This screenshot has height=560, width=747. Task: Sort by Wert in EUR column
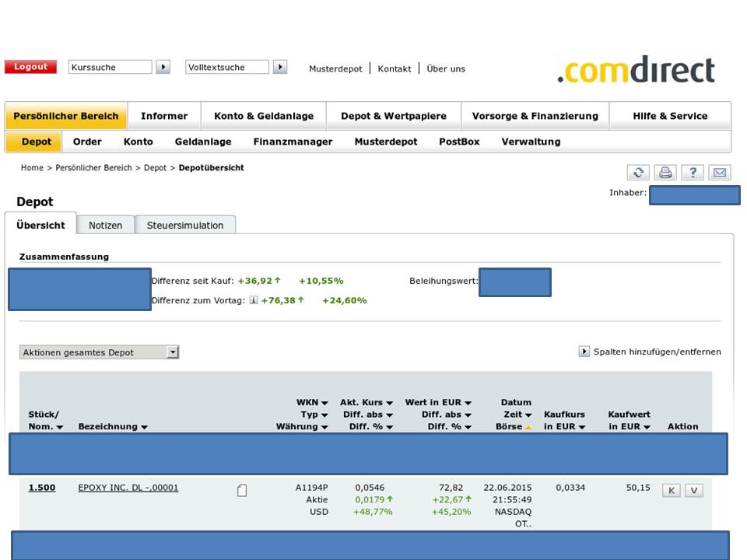tap(468, 403)
